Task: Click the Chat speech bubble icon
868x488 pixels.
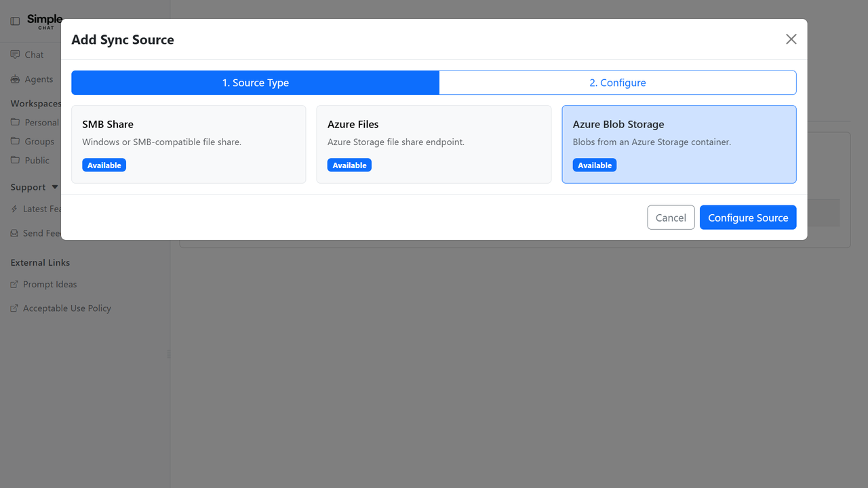Action: click(x=15, y=55)
